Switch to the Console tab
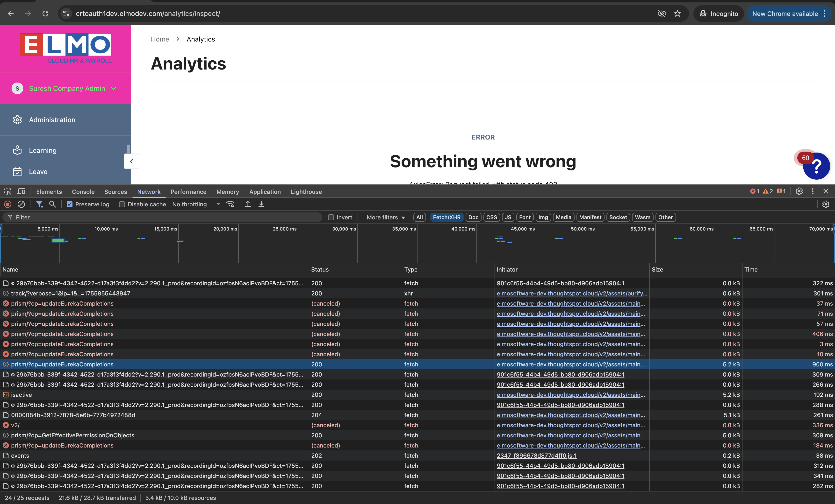 click(83, 192)
